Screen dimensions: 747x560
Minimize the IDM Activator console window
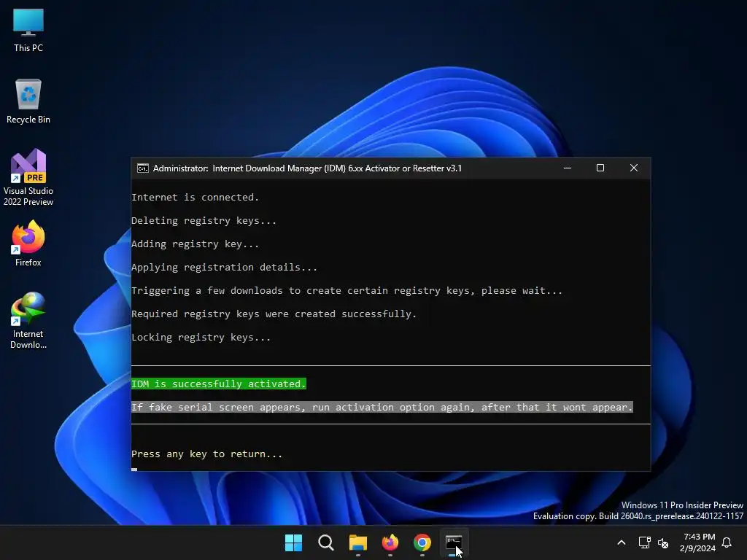(568, 168)
